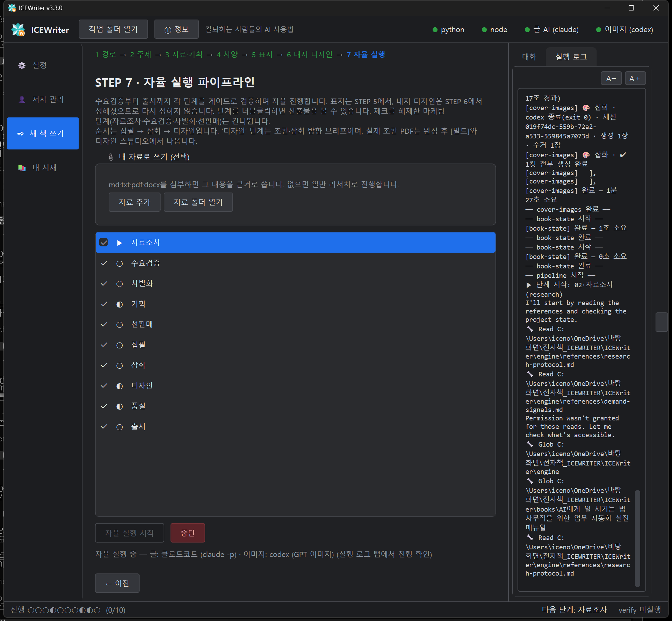Click the log panel inner scrollbar thumb
This screenshot has height=621, width=672.
[x=637, y=539]
